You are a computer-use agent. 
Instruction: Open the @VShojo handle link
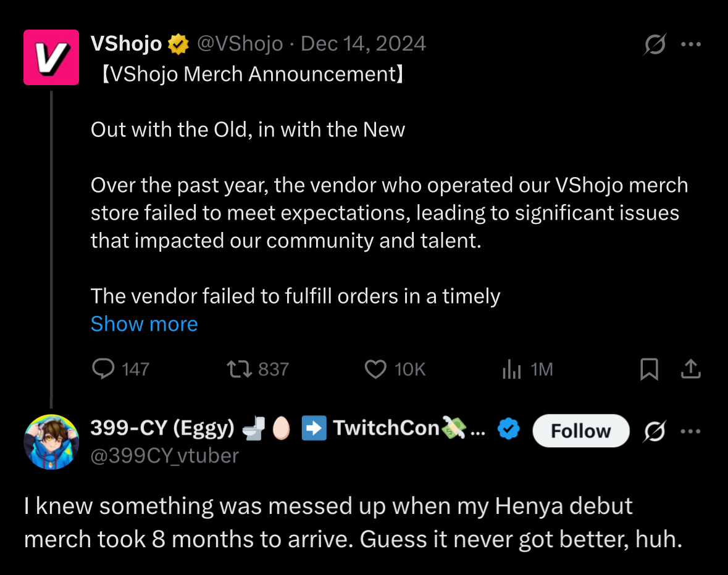240,44
